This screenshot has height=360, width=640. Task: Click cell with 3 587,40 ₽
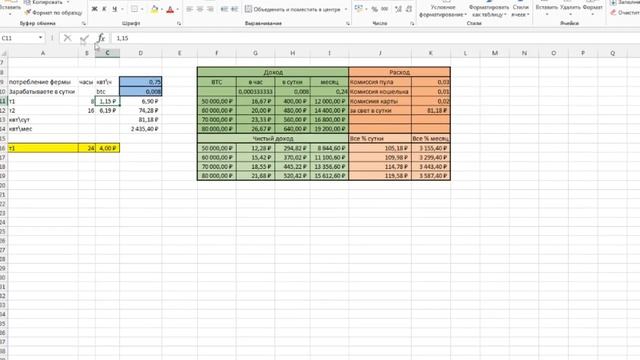pyautogui.click(x=431, y=176)
